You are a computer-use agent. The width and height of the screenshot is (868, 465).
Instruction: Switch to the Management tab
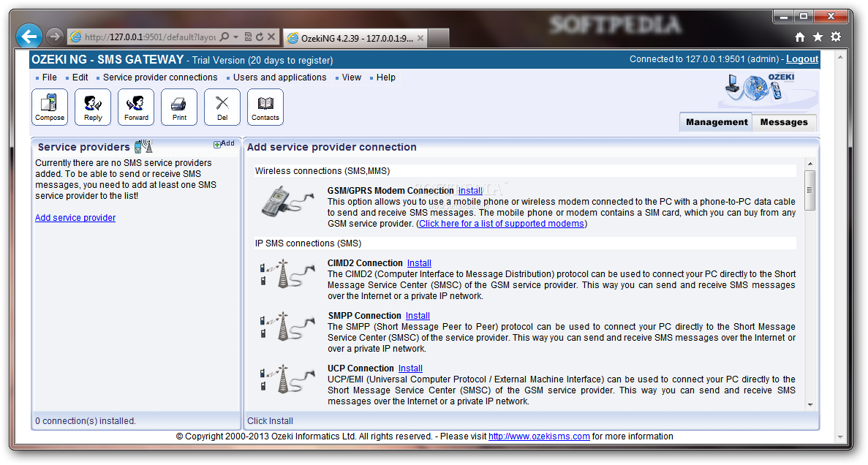point(717,122)
